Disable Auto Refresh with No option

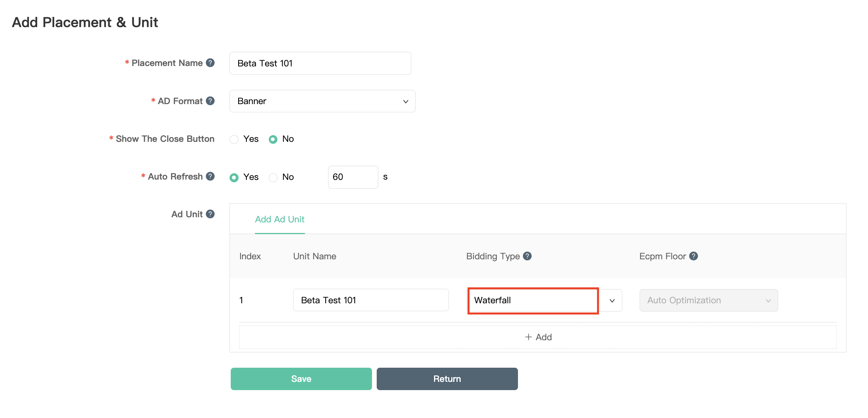tap(273, 178)
